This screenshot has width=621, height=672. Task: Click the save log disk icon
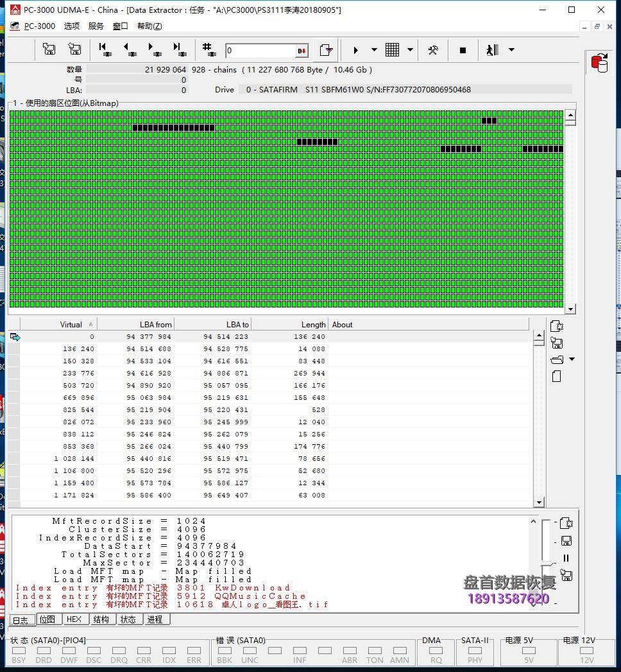click(x=566, y=541)
